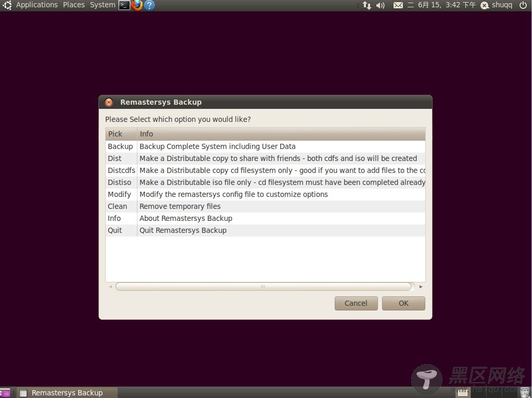Click the Pick column header
The height and width of the screenshot is (398, 532).
point(121,134)
